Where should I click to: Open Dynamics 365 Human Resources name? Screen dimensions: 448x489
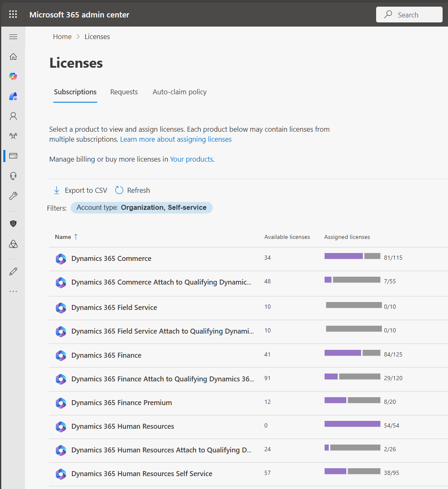point(123,426)
